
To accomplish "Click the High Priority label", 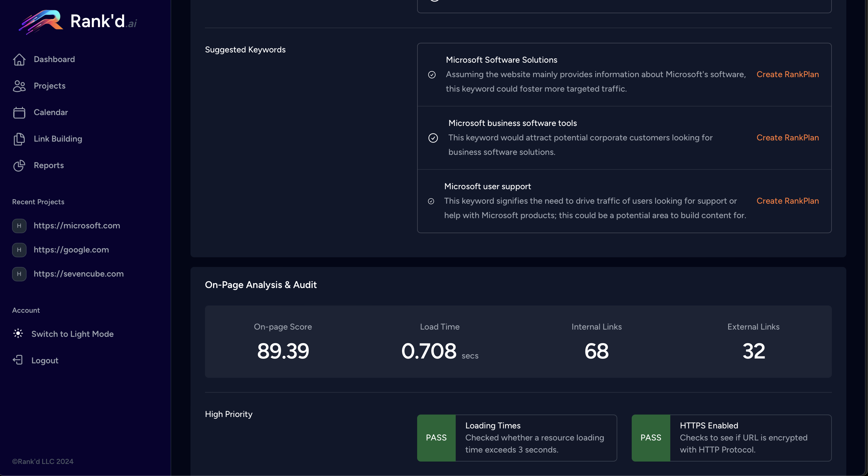I will 228,414.
